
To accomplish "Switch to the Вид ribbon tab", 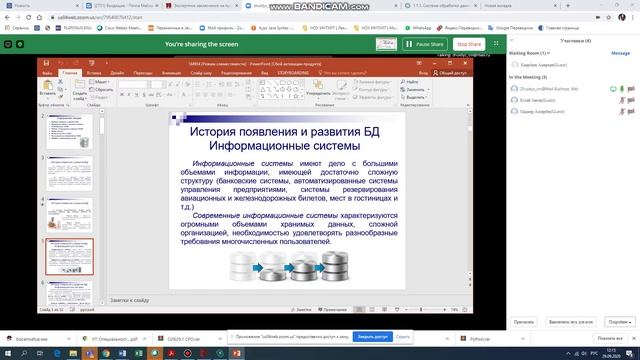I will (264, 73).
